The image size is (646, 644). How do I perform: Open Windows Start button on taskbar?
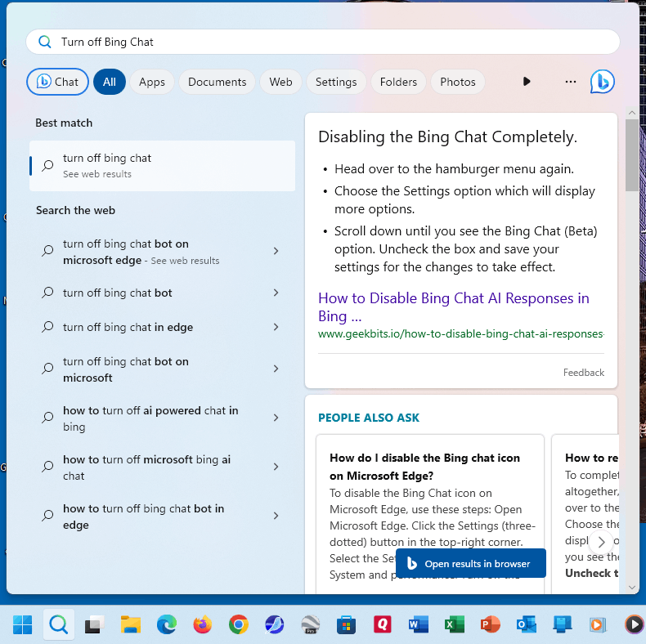coord(22,625)
